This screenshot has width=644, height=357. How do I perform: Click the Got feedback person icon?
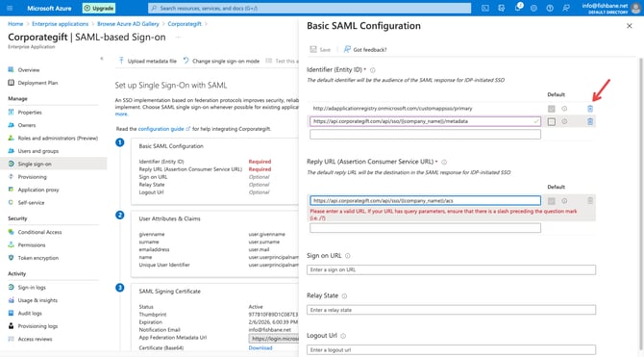(347, 49)
